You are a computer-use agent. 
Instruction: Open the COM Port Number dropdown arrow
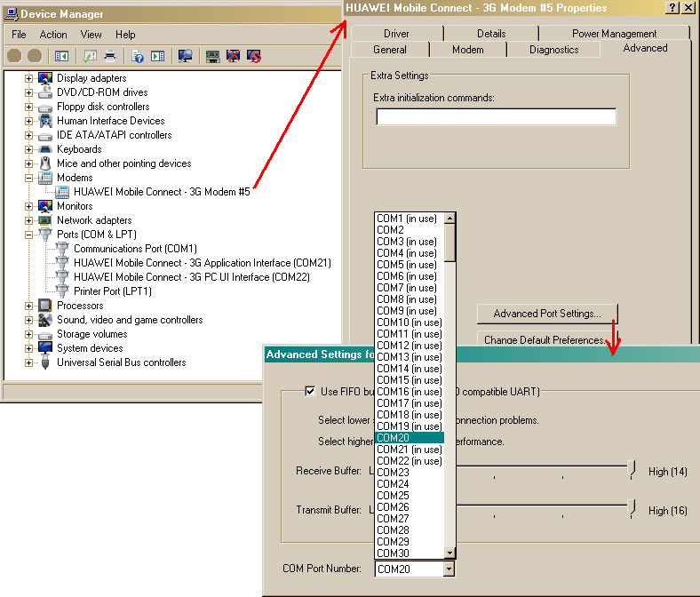tap(449, 569)
